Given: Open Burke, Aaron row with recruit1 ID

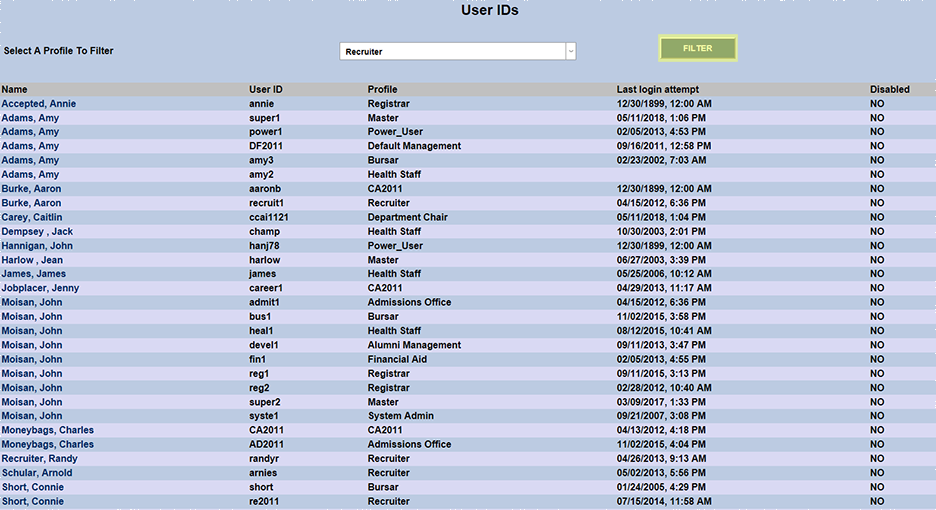Looking at the screenshot, I should (31, 203).
